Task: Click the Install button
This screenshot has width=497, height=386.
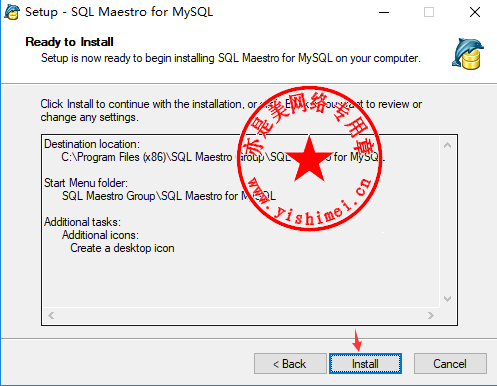Action: point(365,363)
